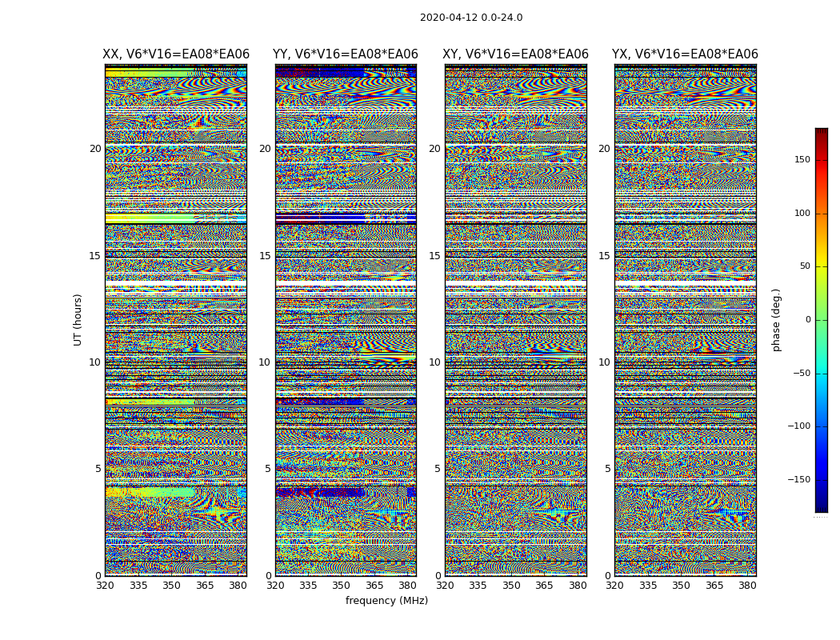Select the YX, V6*V16=EA08*EA06 panel title
Image resolution: width=840 pixels, height=640 pixels.
685,54
